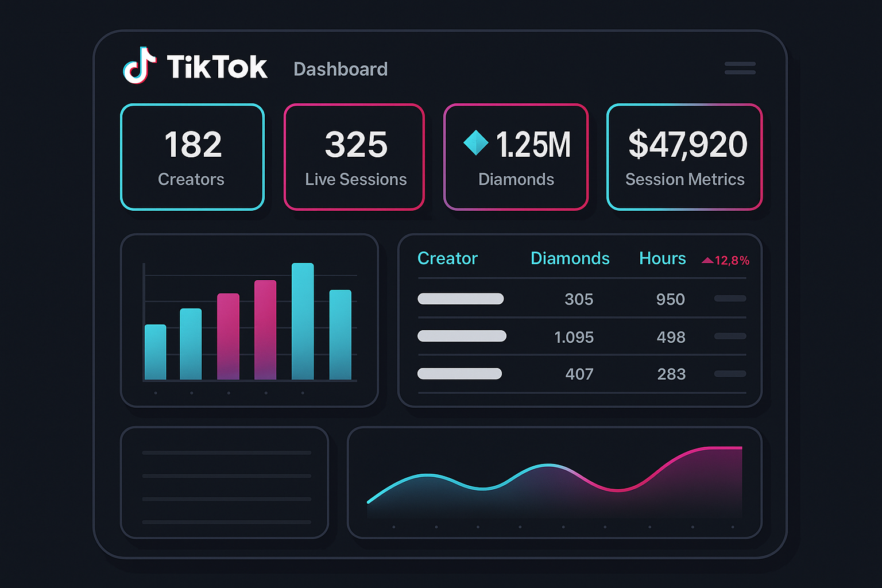Open the 182 Creators card
The image size is (882, 588).
(x=192, y=157)
